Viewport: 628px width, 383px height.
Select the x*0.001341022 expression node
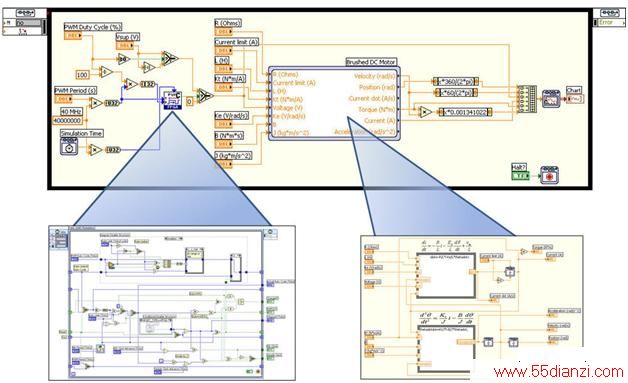(465, 113)
